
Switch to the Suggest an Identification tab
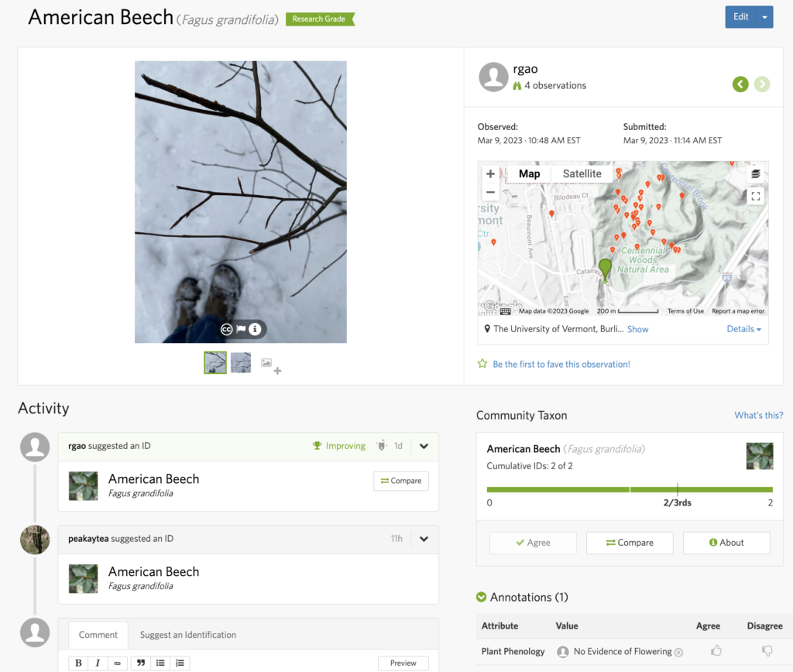pyautogui.click(x=188, y=635)
